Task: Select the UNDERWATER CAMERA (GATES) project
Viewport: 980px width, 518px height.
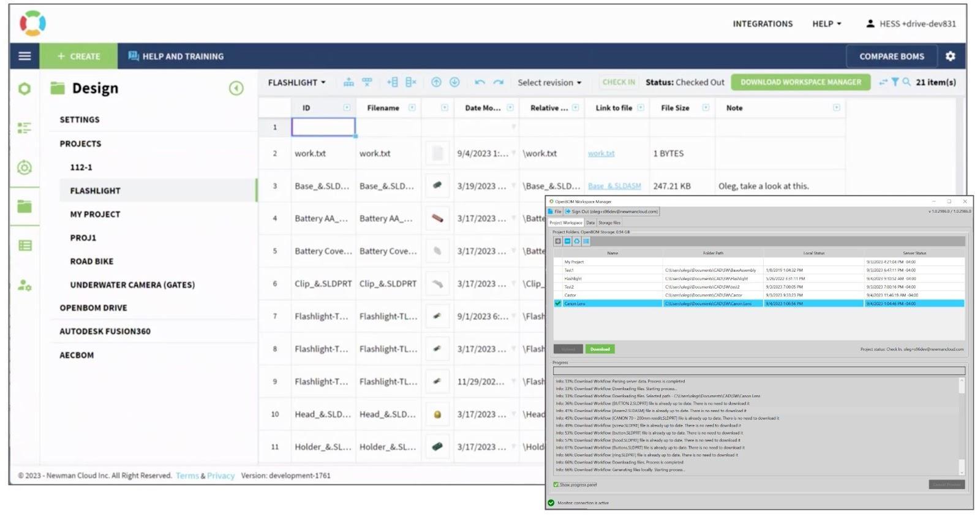Action: tap(132, 285)
